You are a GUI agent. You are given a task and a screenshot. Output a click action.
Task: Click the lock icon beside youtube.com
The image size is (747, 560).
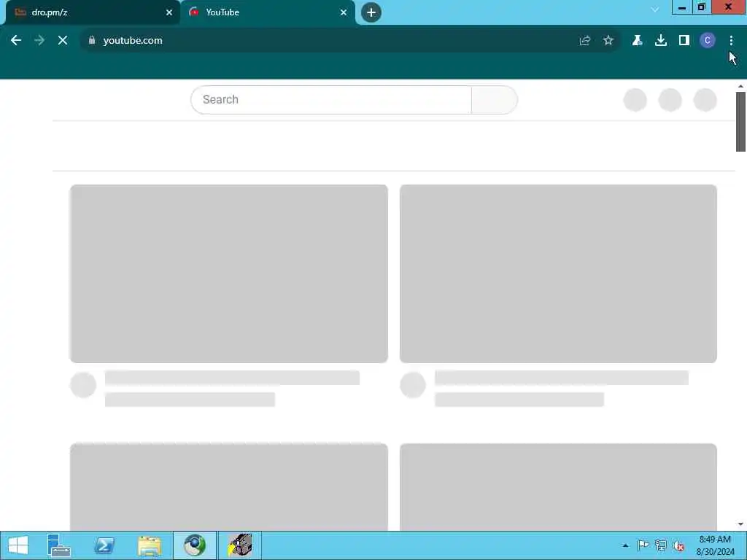click(x=92, y=41)
